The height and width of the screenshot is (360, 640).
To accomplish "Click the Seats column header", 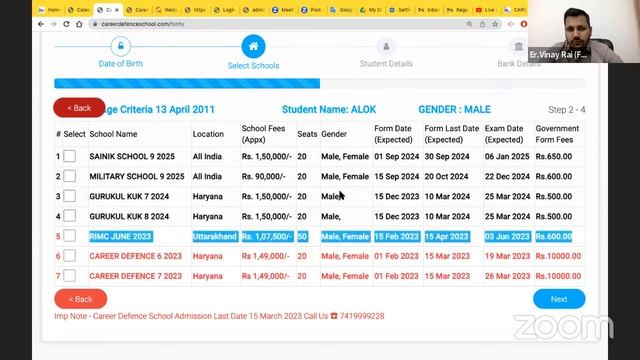I will click(307, 134).
